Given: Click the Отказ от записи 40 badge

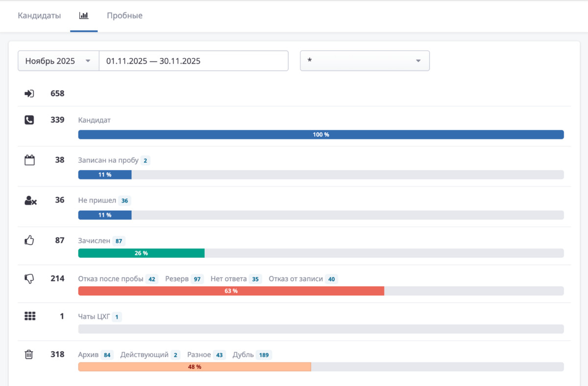Looking at the screenshot, I should [331, 279].
